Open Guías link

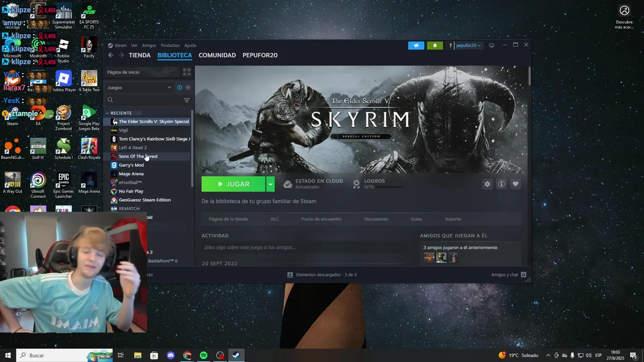(x=417, y=219)
